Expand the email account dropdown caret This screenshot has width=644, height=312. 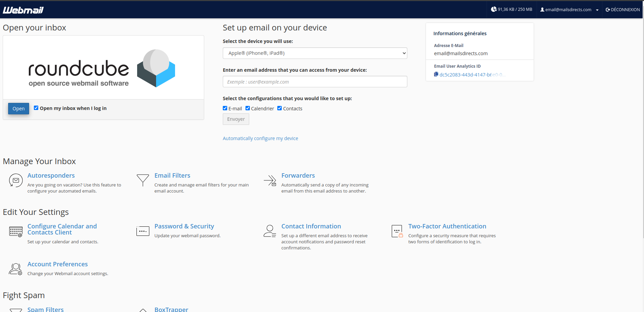pos(597,10)
